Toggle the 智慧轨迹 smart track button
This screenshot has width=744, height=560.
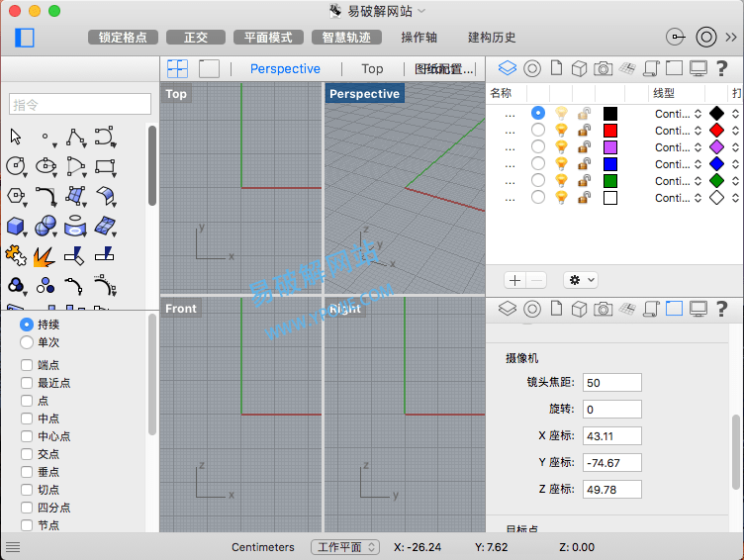click(x=346, y=38)
